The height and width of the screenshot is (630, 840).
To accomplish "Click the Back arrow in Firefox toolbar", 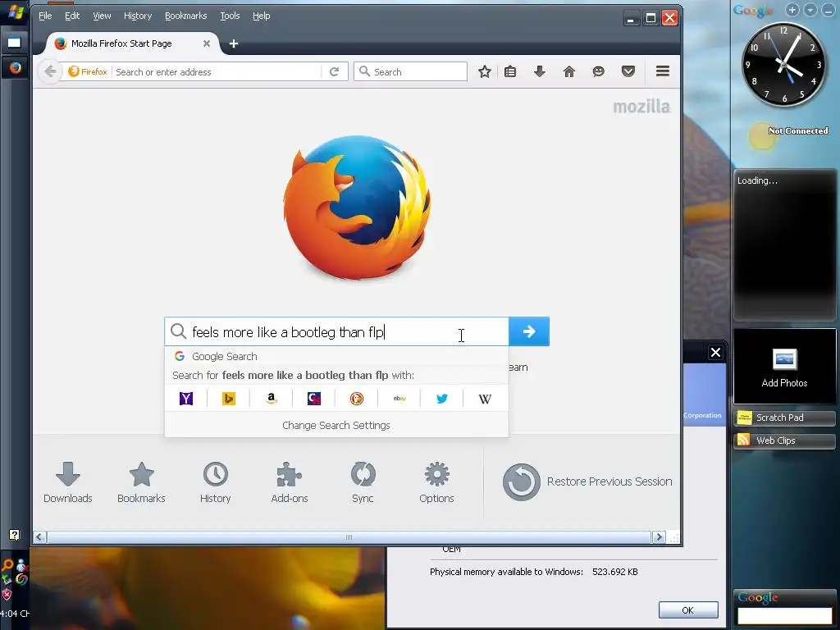I will pyautogui.click(x=50, y=71).
